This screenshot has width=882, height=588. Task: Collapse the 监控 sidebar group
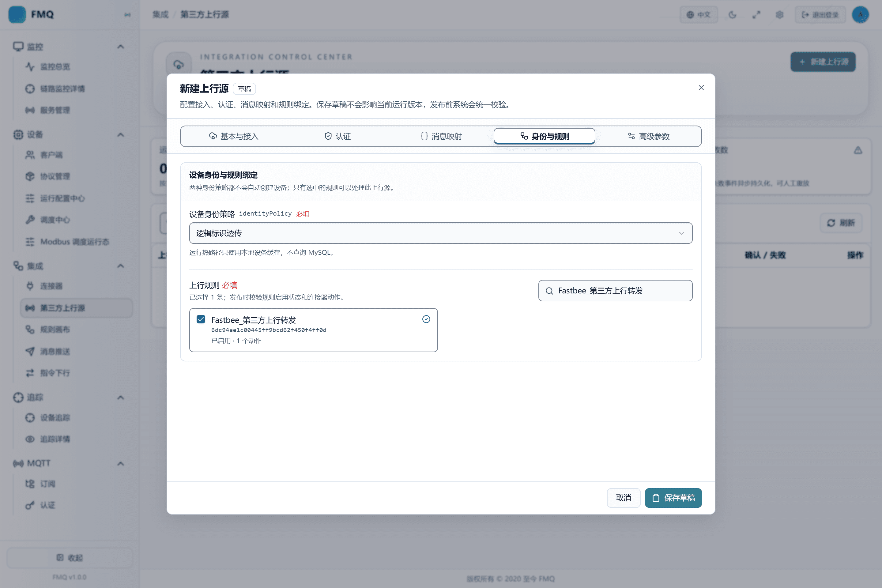(120, 47)
